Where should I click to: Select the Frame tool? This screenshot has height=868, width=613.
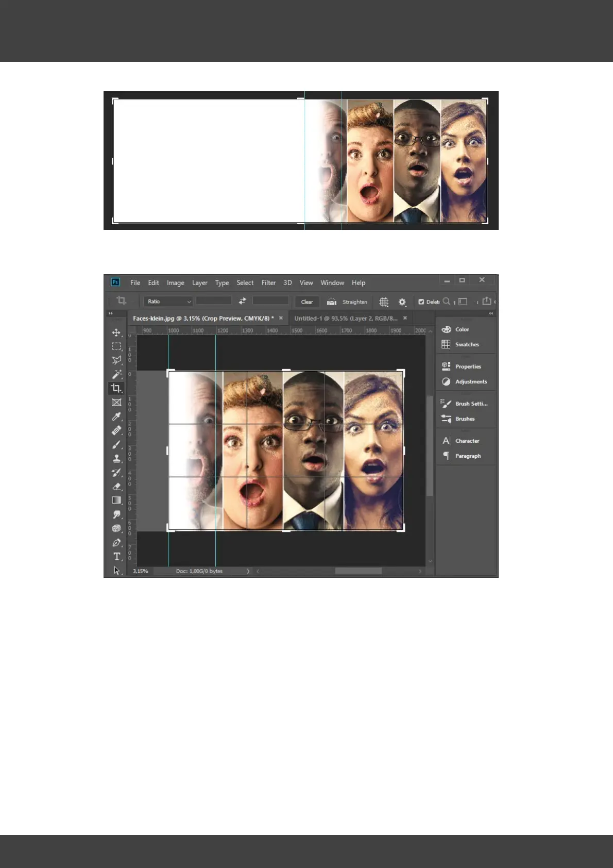tap(116, 403)
